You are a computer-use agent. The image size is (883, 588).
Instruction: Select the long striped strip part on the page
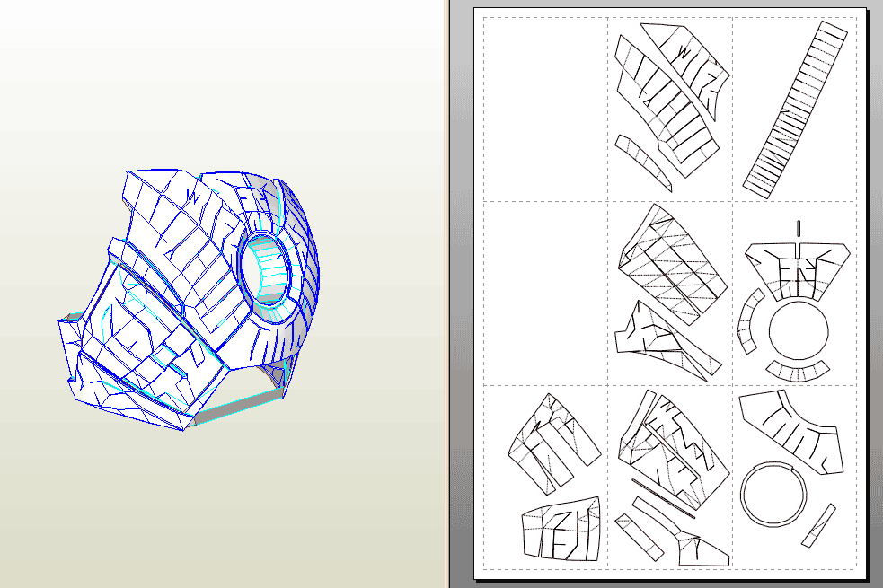pyautogui.click(x=796, y=110)
